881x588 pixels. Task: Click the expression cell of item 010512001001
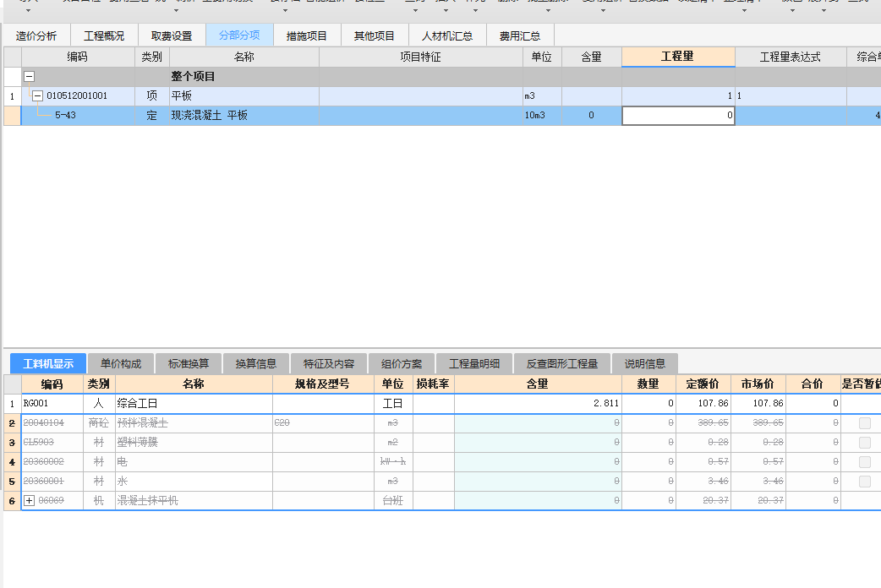791,96
